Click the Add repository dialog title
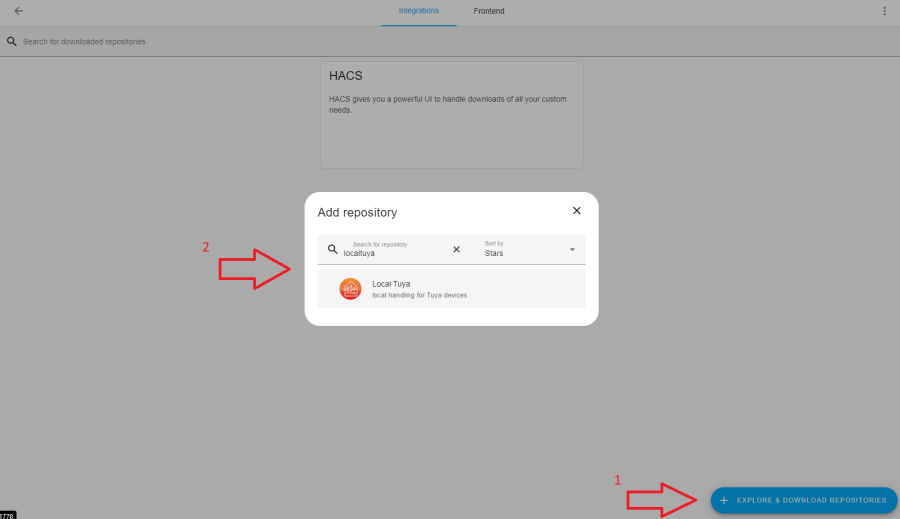 (357, 212)
